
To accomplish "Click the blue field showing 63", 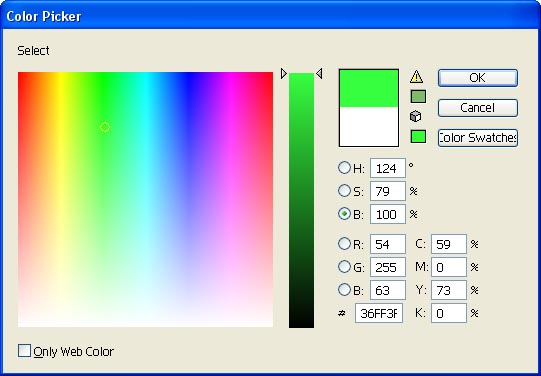I will point(388,290).
